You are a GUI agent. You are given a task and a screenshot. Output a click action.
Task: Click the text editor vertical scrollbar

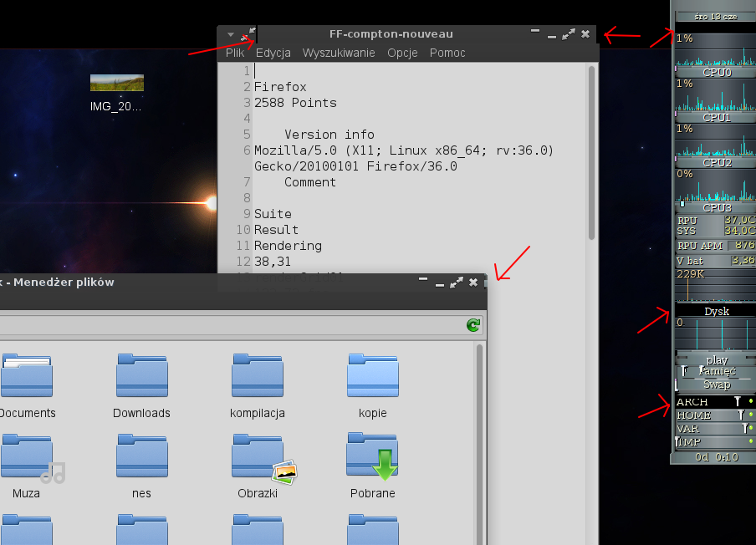point(591,150)
